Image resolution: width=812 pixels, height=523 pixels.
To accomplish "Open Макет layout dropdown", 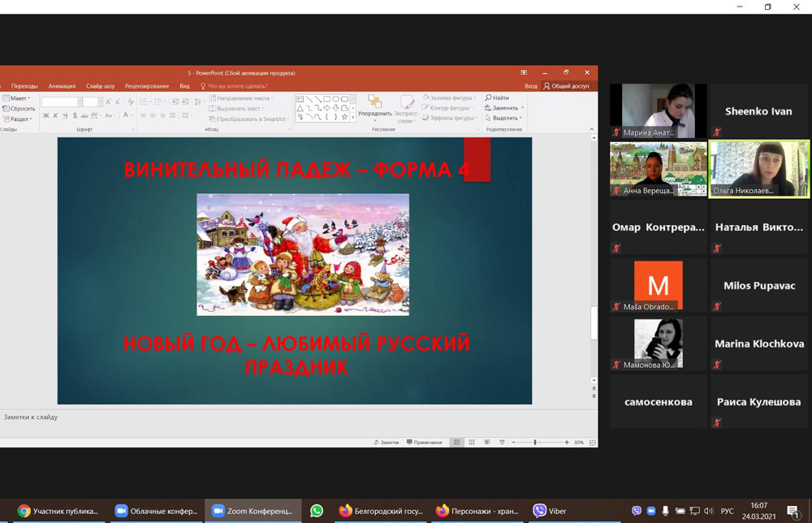I will 18,98.
